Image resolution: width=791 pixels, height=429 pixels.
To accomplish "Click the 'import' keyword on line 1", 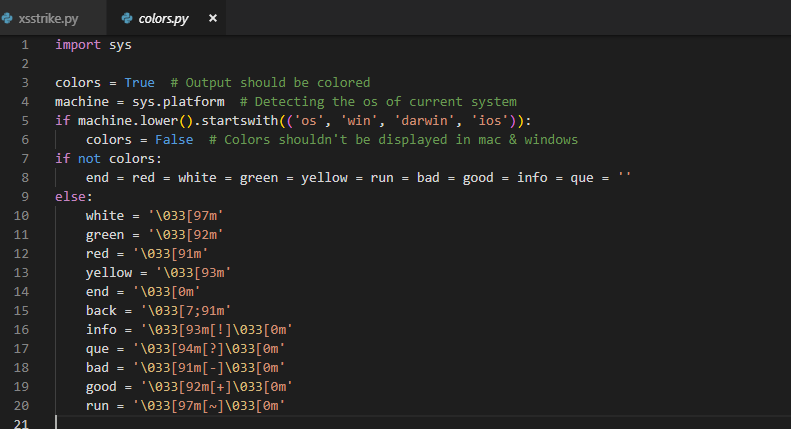I will (78, 45).
